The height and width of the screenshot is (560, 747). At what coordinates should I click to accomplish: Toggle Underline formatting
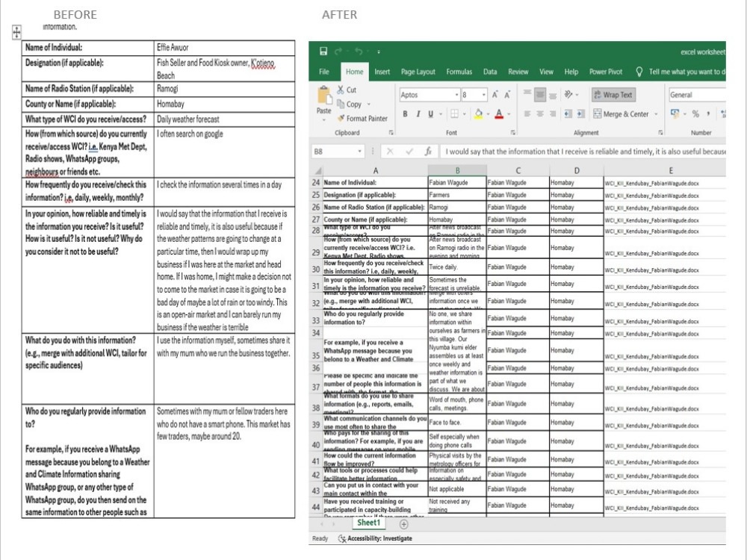[431, 113]
